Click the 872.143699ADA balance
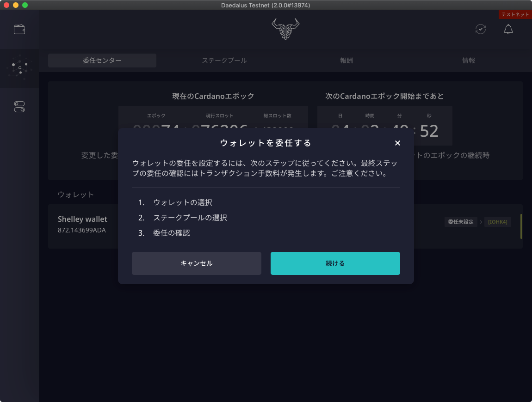Image resolution: width=532 pixels, height=402 pixels. [x=82, y=230]
